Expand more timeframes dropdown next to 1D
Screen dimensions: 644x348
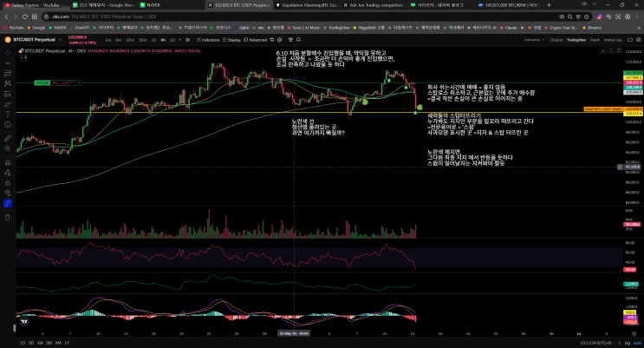[179, 40]
